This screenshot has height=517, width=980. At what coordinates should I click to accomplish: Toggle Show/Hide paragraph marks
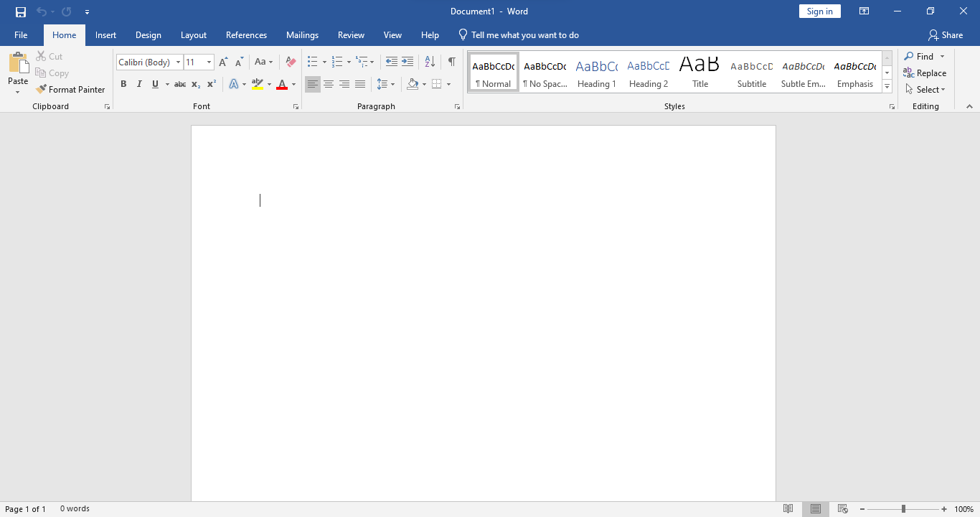[x=451, y=62]
